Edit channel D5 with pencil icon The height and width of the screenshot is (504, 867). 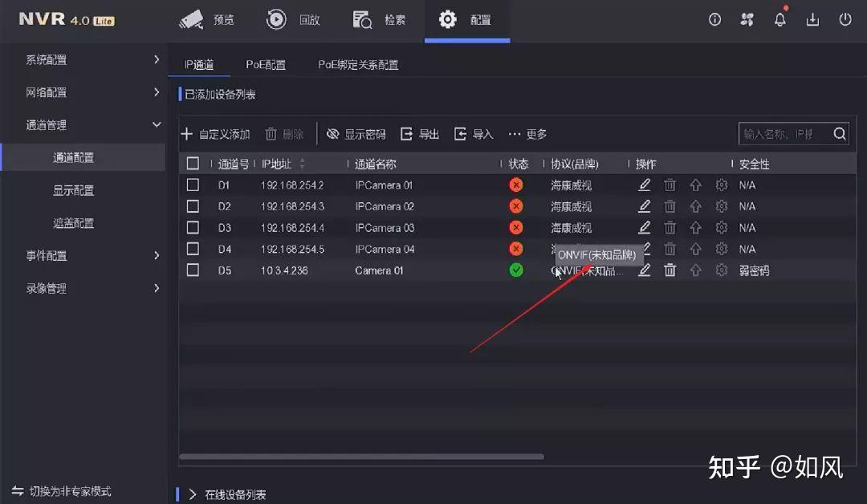tap(644, 270)
